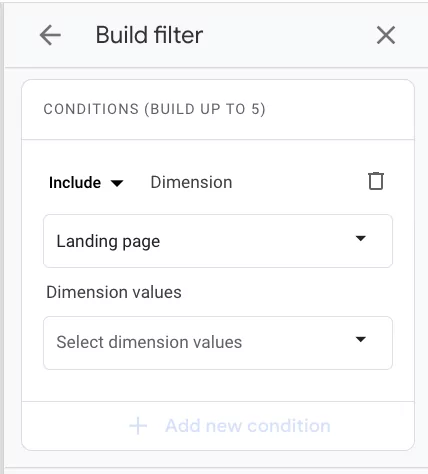The image size is (428, 474).
Task: Click the arrow in Select dimension values field
Action: (x=361, y=339)
